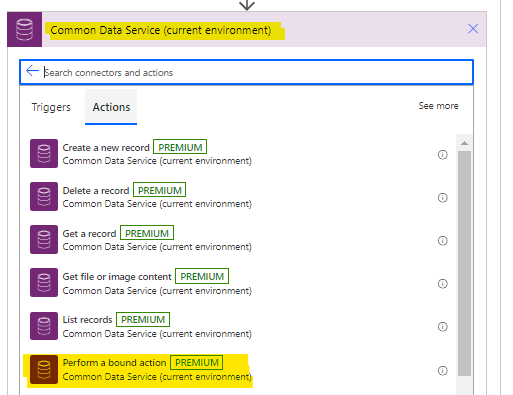Image resolution: width=513 pixels, height=395 pixels.
Task: Open info for Create a new record
Action: (x=443, y=155)
